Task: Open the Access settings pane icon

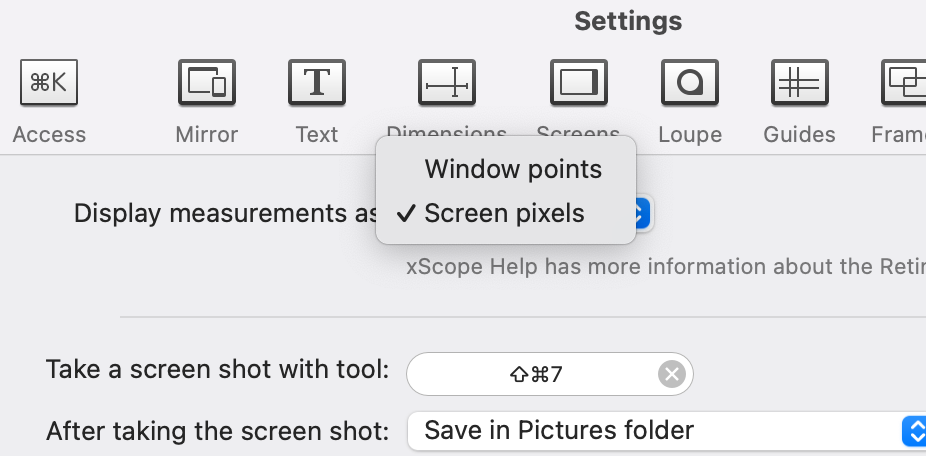Action: 49,82
